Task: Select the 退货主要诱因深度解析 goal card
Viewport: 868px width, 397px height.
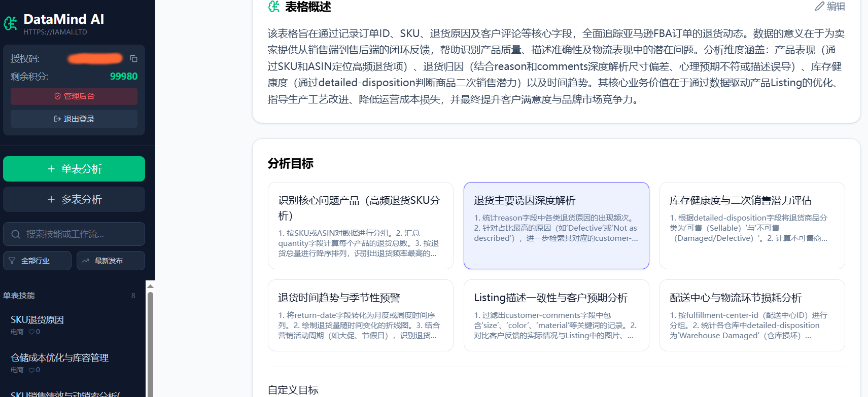Action: (x=556, y=225)
